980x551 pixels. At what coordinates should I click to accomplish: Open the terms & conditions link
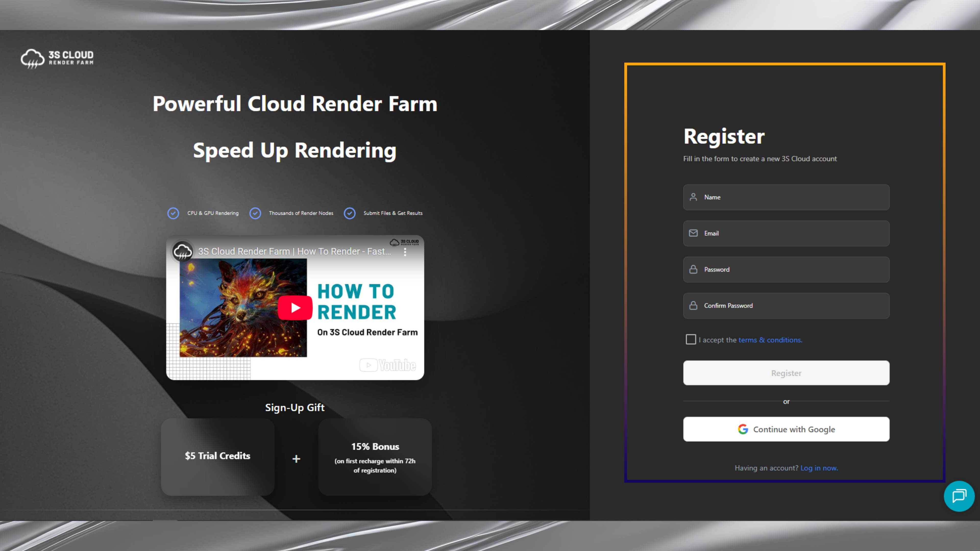tap(770, 340)
